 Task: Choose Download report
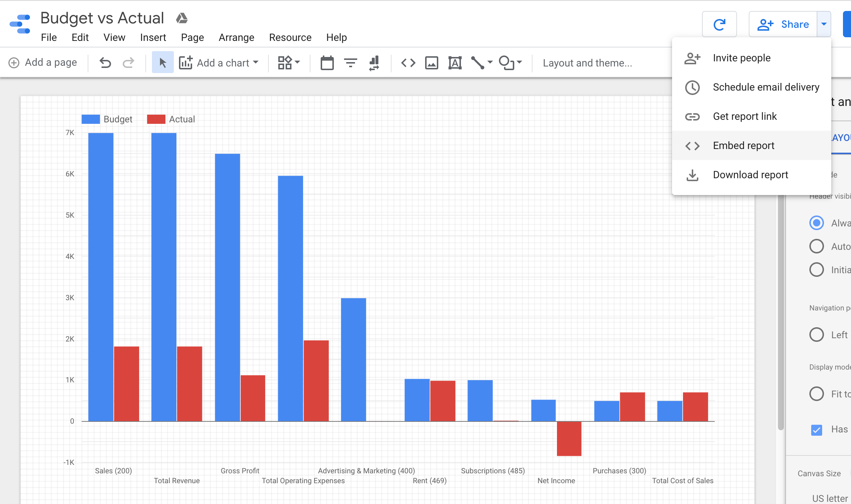coord(752,175)
